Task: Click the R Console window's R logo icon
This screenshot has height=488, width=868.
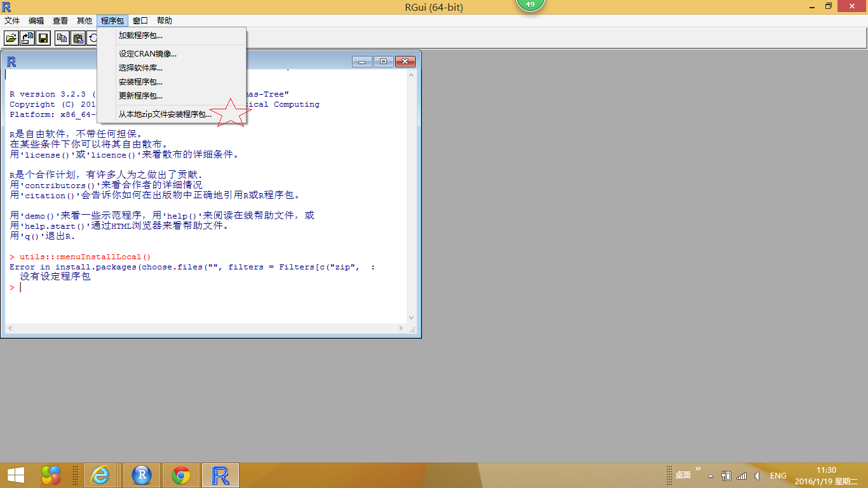Action: [x=11, y=62]
